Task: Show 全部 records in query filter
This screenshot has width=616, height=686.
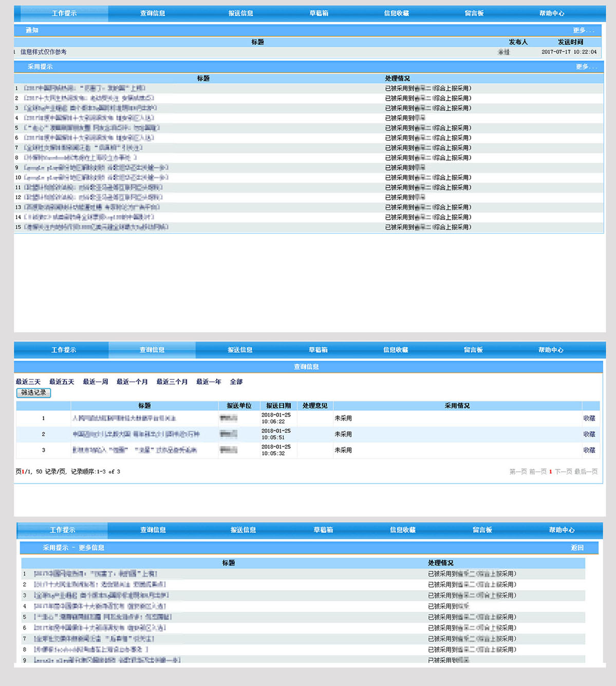Action: [x=236, y=382]
